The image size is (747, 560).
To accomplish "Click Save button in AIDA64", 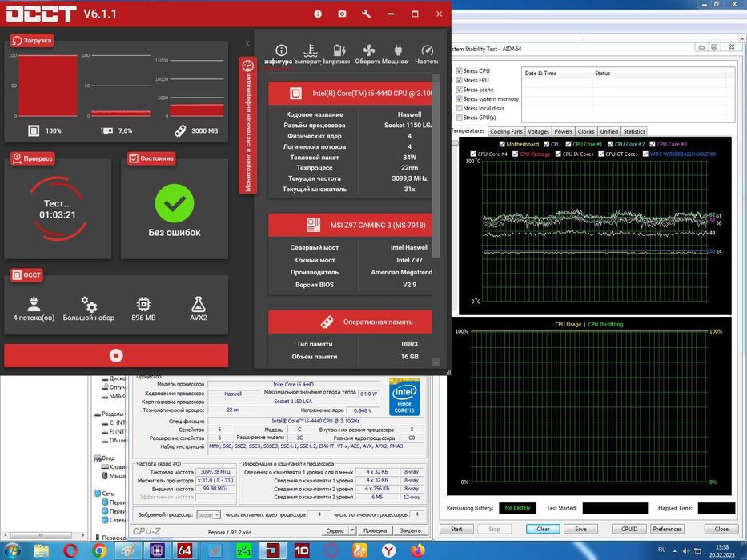I will tap(580, 529).
